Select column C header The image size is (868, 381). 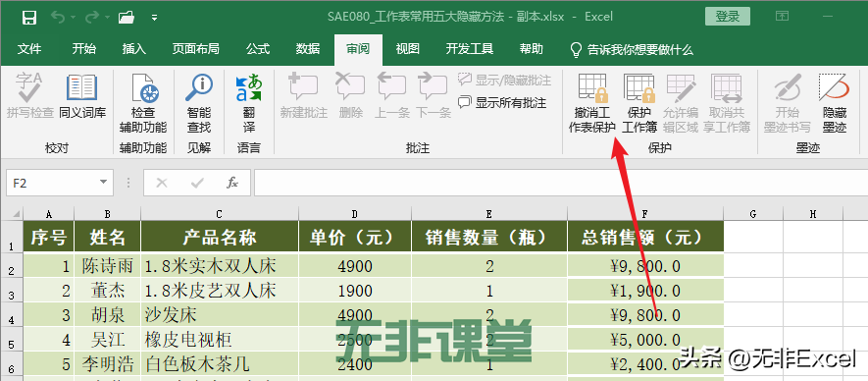[220, 214]
